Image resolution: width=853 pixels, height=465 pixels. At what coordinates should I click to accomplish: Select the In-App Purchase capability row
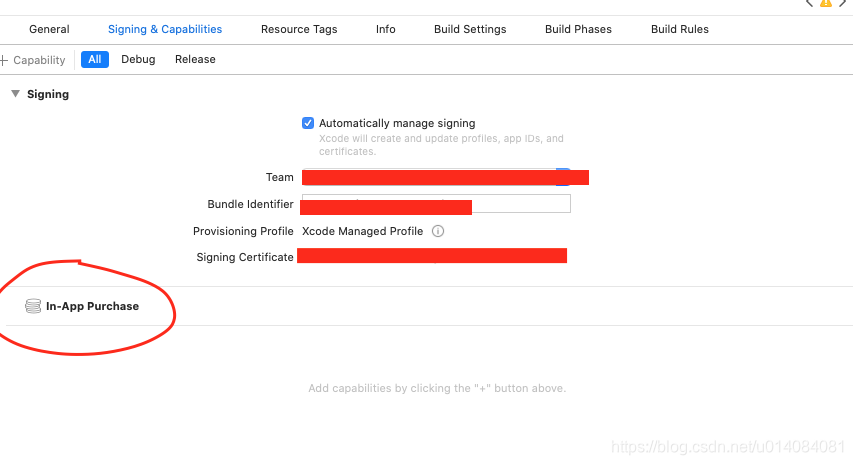pyautogui.click(x=92, y=306)
